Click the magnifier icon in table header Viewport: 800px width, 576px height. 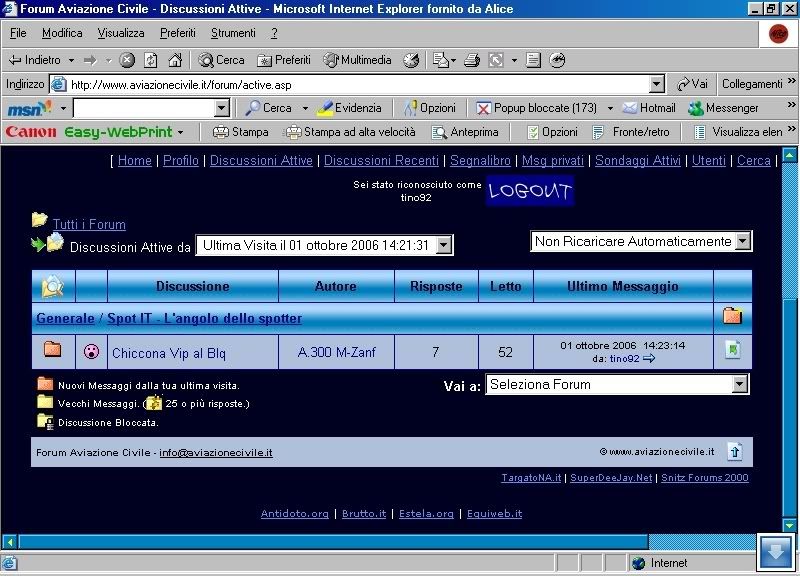(x=53, y=287)
